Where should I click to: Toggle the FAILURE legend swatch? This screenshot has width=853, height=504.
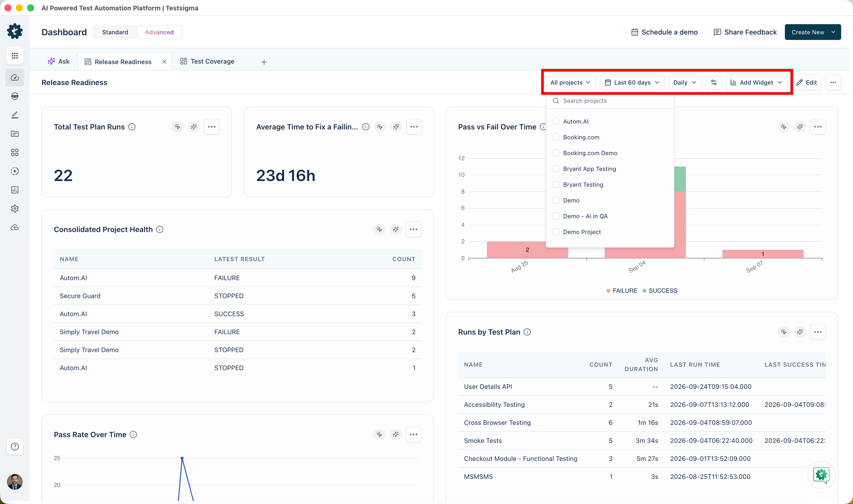coord(608,291)
